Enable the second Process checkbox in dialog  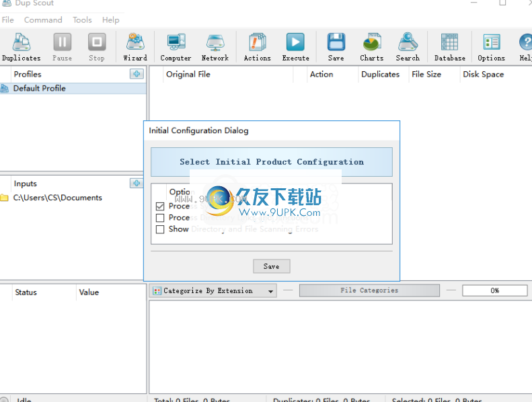point(160,218)
